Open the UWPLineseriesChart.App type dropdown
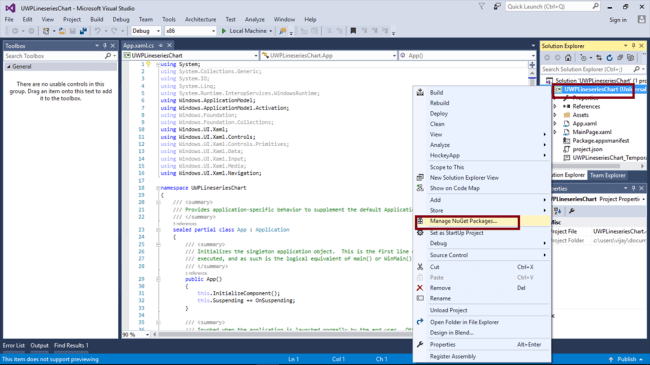This screenshot has width=650, height=365. coord(394,56)
